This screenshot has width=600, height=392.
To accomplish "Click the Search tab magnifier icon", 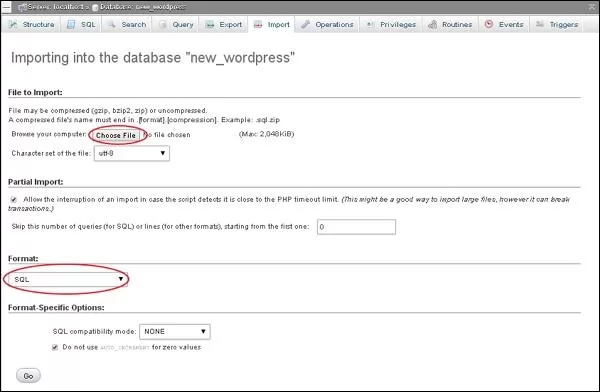I will pos(111,24).
